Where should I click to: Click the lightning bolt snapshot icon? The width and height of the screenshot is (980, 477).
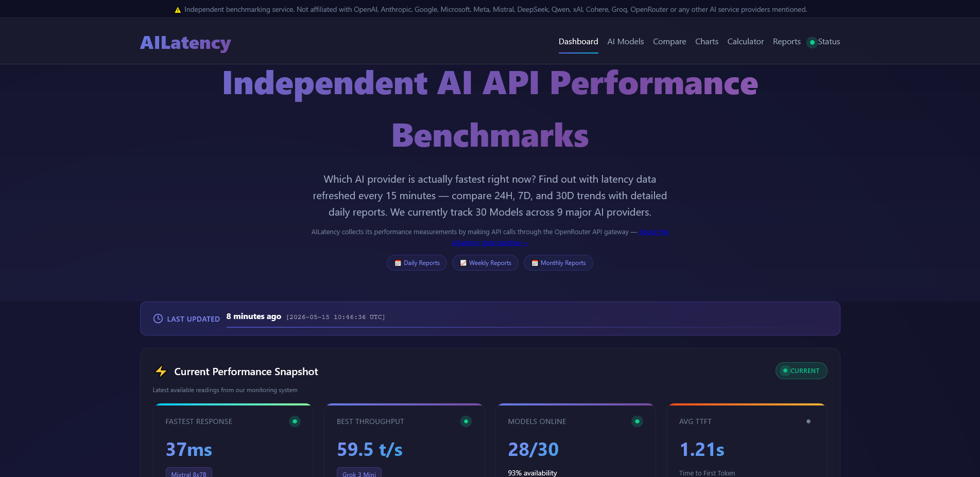(x=161, y=371)
